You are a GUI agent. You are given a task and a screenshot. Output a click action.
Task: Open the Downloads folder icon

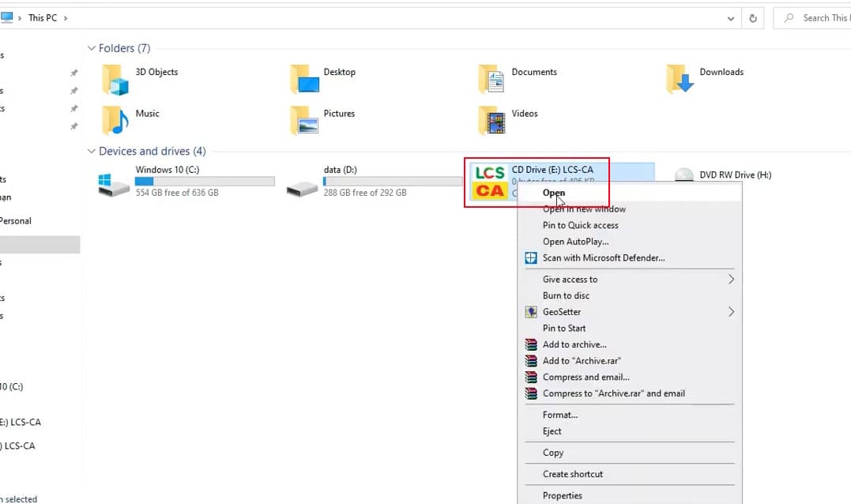pos(680,80)
